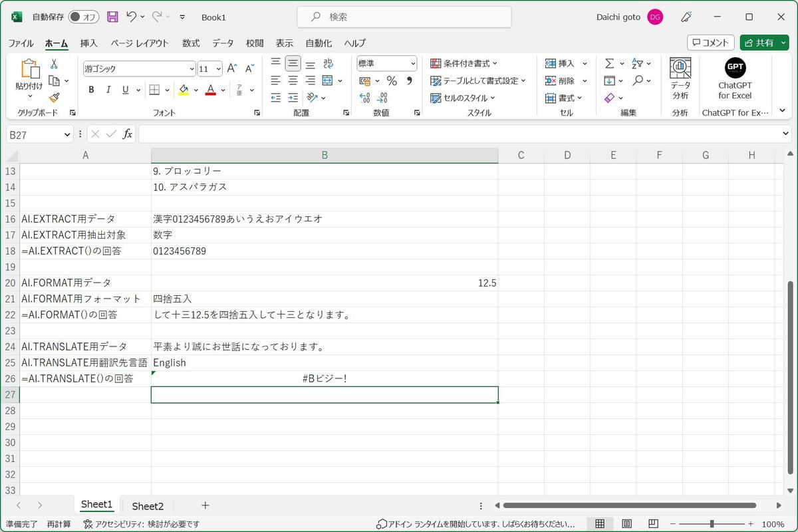Open the Formulas ribbon tab
The height and width of the screenshot is (532, 798).
click(191, 43)
